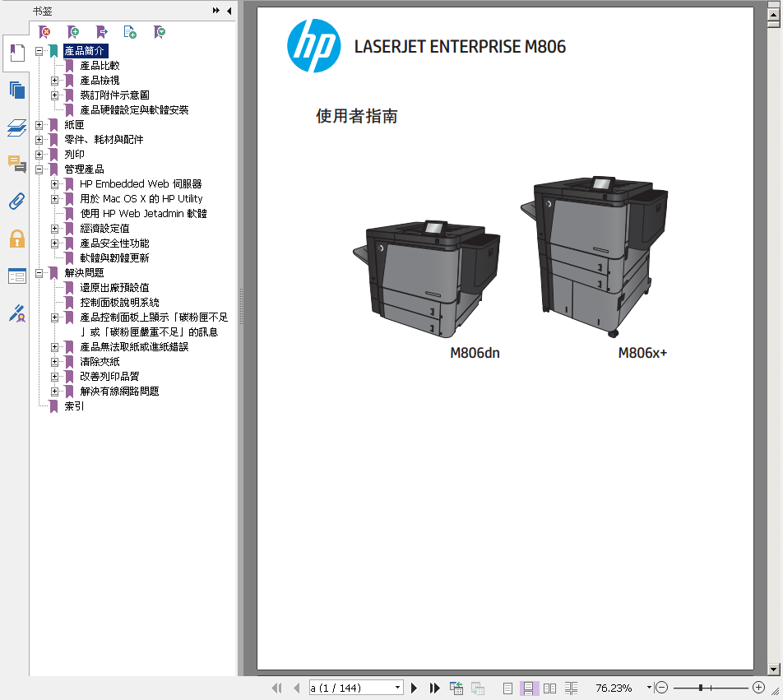Click the vertical scrollbar down arrow

pos(773,669)
